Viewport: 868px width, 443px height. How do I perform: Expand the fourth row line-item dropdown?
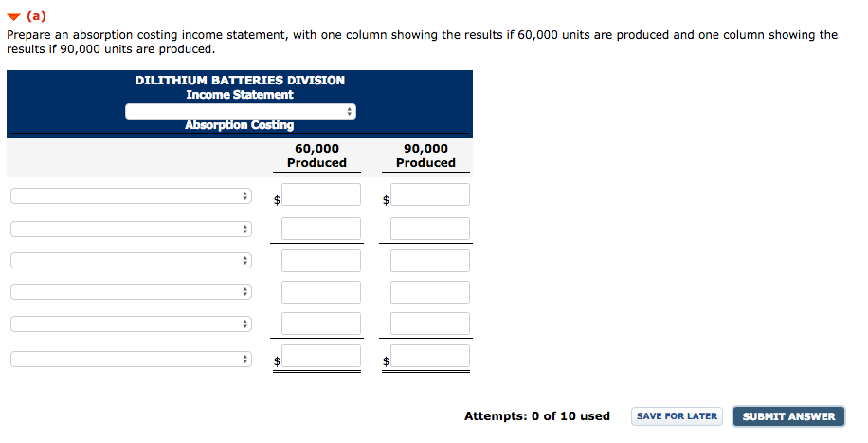point(131,292)
